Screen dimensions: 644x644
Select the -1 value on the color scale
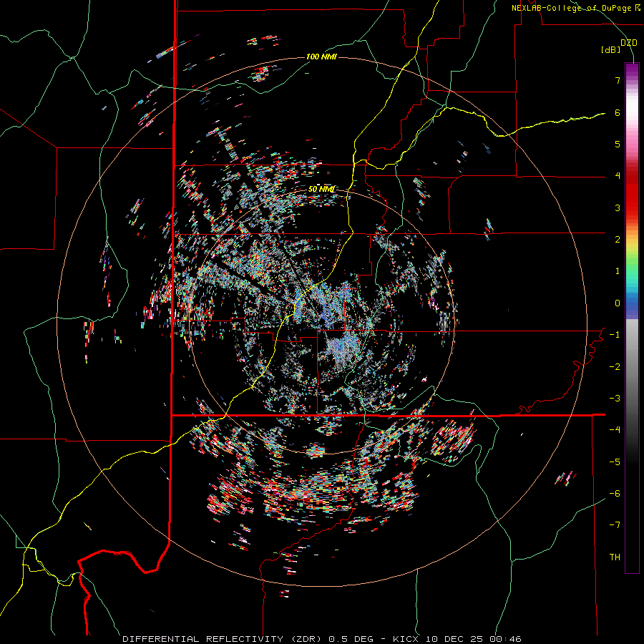coord(615,335)
